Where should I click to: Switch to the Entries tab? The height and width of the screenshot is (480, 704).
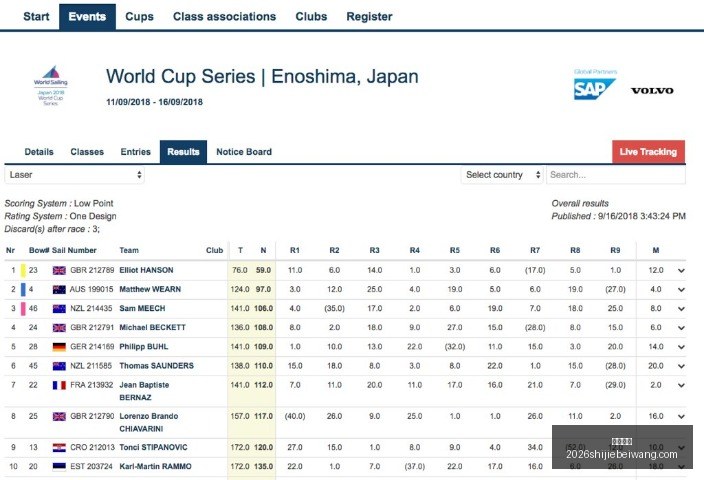click(x=136, y=152)
